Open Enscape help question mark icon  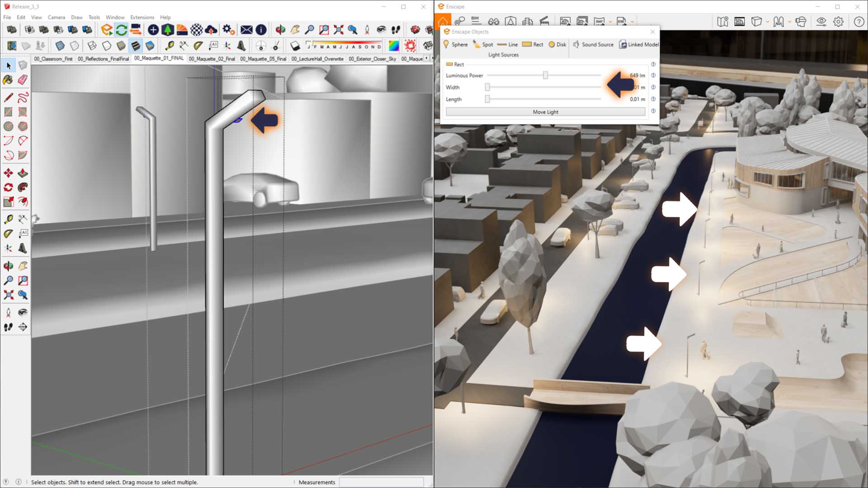(859, 21)
